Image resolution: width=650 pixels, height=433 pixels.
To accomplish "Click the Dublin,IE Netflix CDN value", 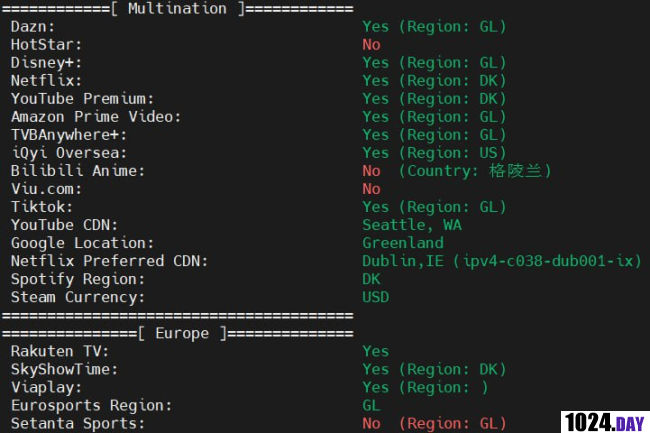I will 502,261.
